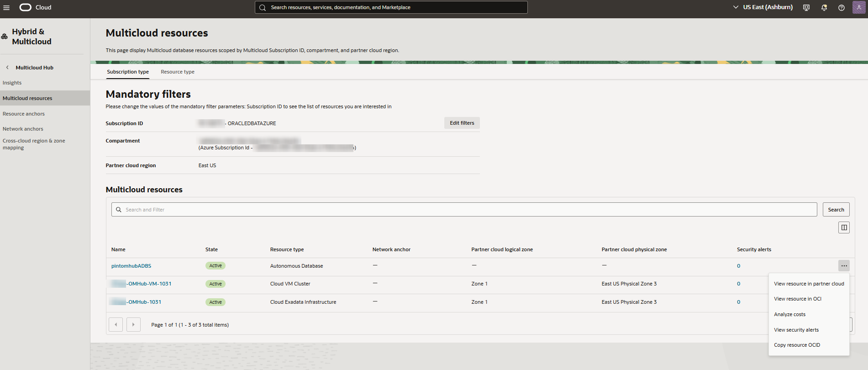Click the Network anchor column header
Image resolution: width=868 pixels, height=370 pixels.
click(x=391, y=249)
